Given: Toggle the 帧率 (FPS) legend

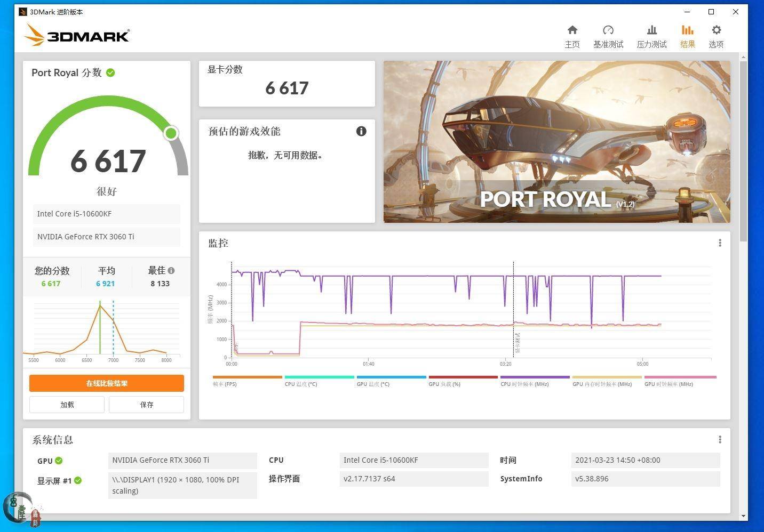Looking at the screenshot, I should [x=247, y=381].
